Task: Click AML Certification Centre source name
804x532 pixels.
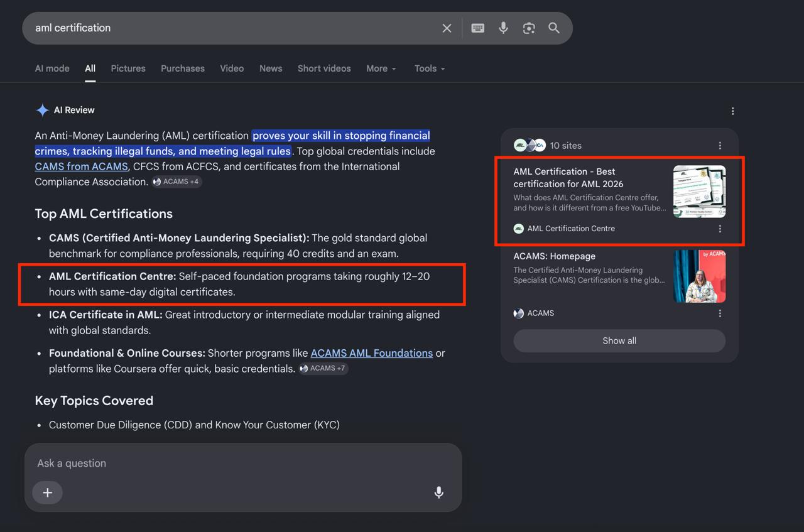Action: (x=571, y=229)
